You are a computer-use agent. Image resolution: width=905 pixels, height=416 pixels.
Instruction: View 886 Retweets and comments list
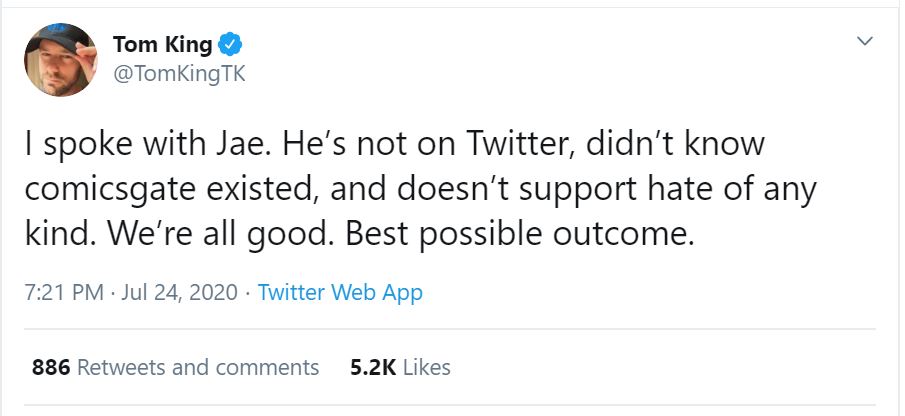click(175, 367)
